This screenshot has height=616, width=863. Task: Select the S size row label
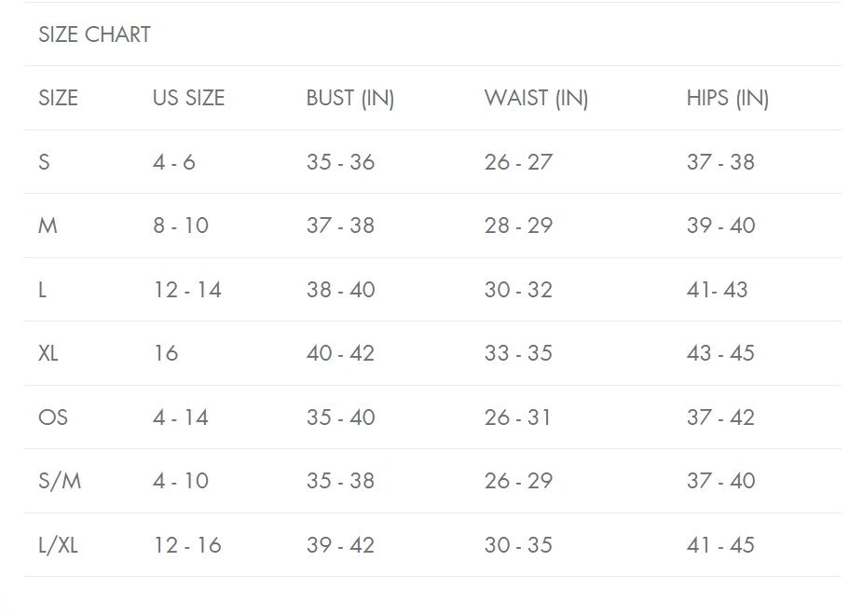click(44, 162)
